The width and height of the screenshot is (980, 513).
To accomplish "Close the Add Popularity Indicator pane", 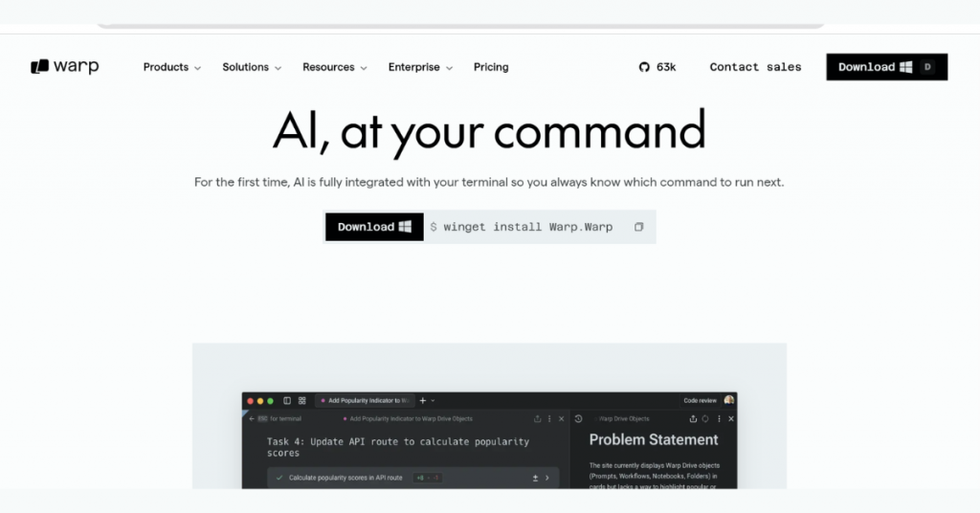I will click(x=561, y=418).
